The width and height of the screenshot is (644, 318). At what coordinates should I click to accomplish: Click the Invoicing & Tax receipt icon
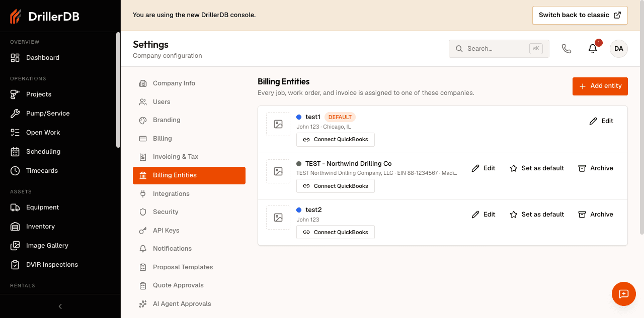[143, 157]
